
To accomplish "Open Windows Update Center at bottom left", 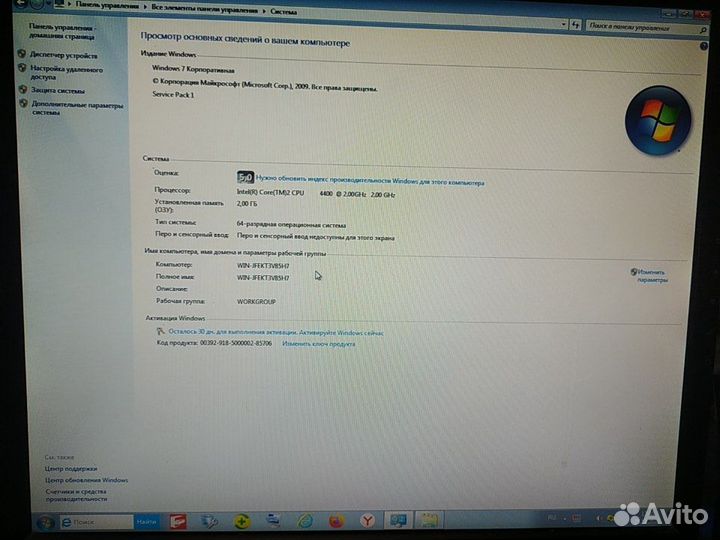I will pos(86,480).
